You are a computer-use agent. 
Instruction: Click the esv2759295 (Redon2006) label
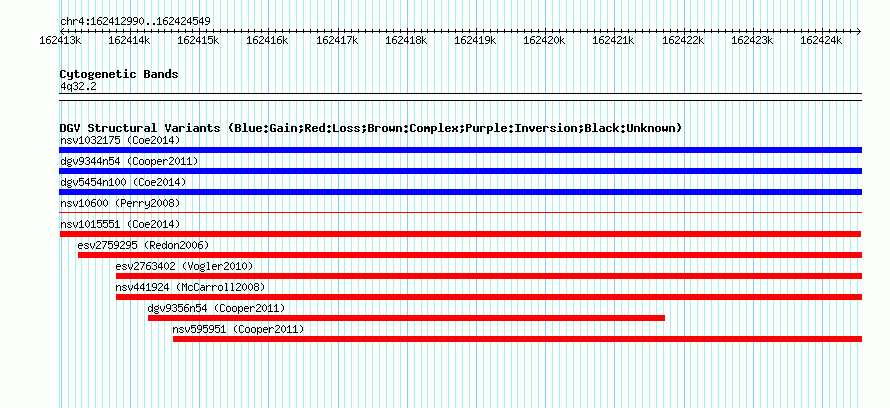pos(144,245)
